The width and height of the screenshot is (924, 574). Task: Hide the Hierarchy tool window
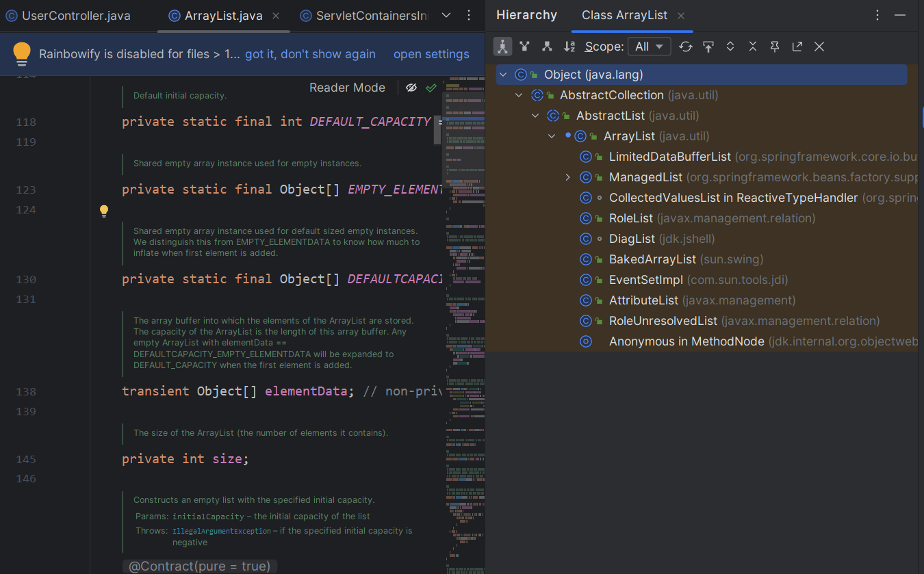tap(900, 15)
